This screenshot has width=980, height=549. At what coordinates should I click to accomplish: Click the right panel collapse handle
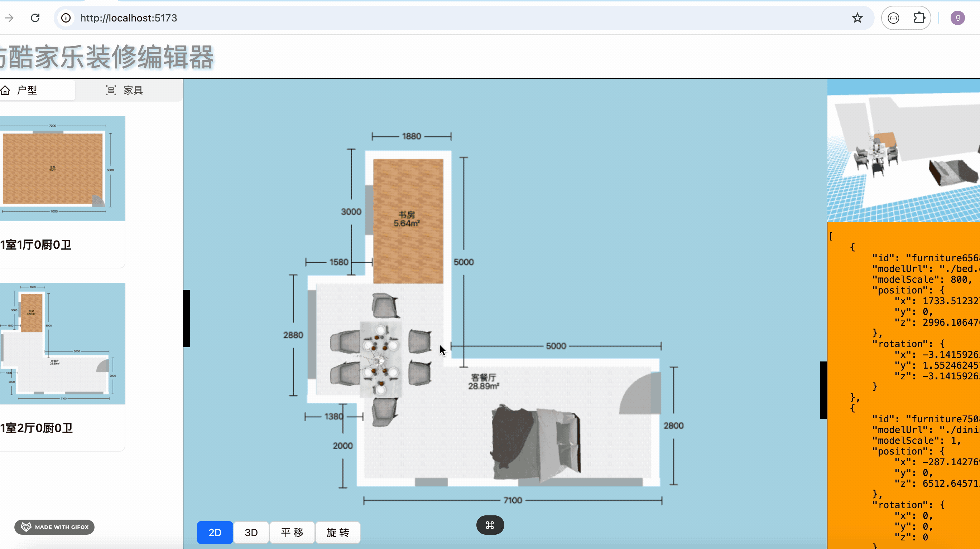(823, 390)
